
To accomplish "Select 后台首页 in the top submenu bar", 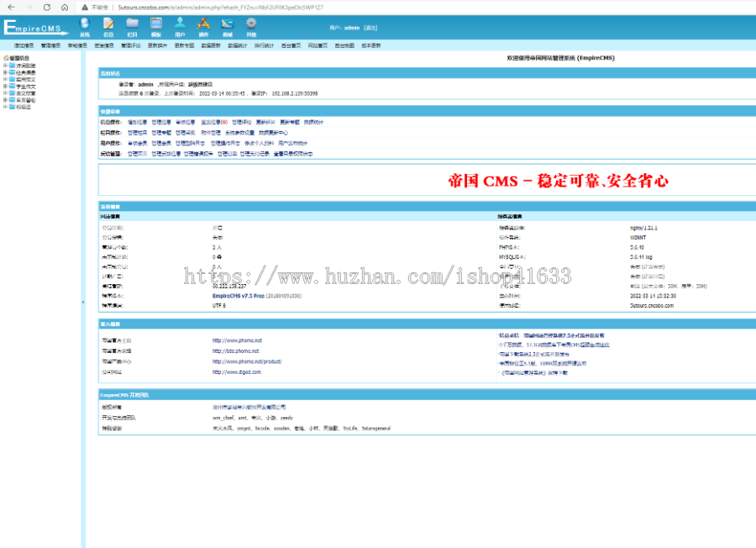I will pyautogui.click(x=291, y=45).
